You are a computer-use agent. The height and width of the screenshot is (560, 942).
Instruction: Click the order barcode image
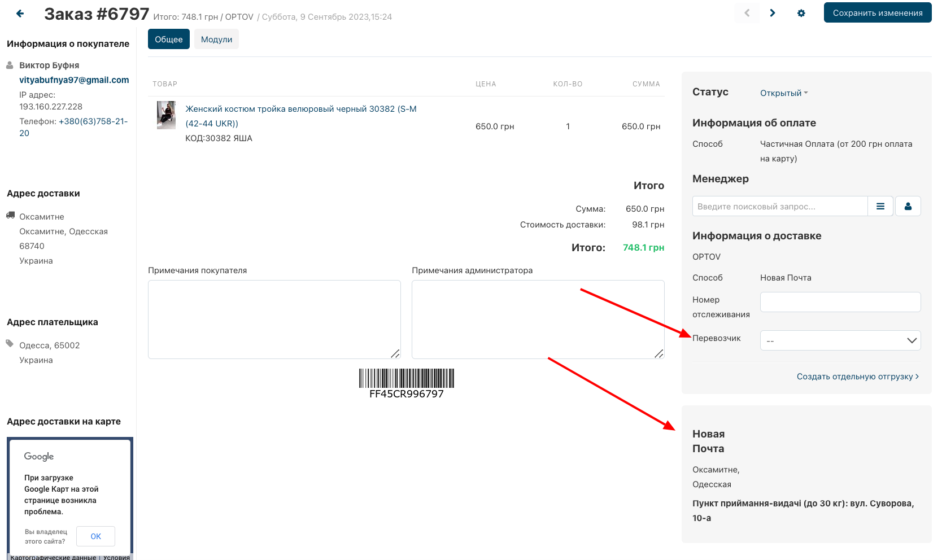tap(406, 378)
